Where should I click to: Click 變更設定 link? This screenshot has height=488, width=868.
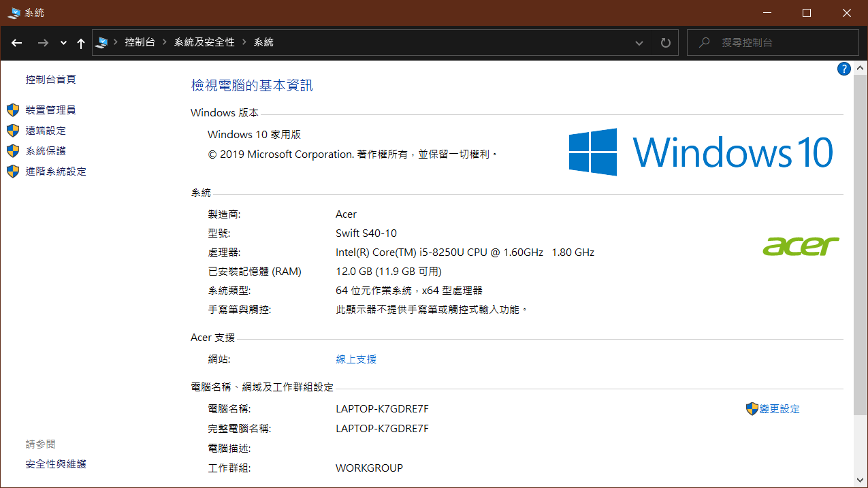pyautogui.click(x=780, y=409)
